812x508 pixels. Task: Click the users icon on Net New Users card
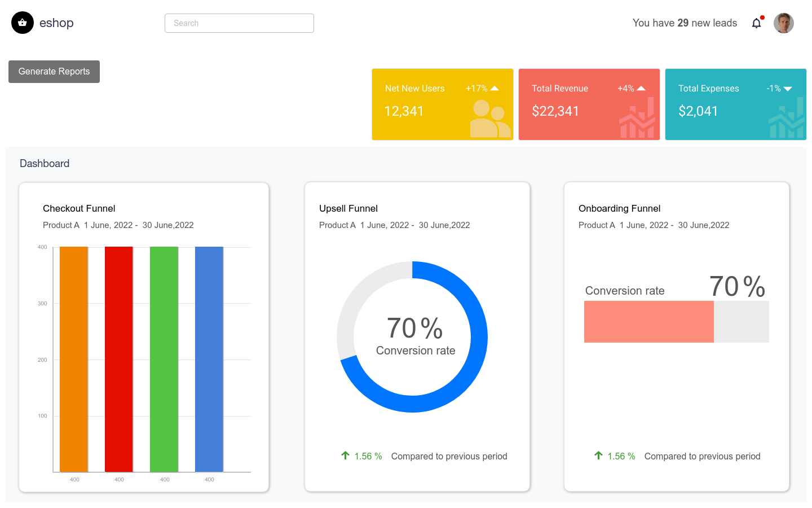(x=490, y=119)
